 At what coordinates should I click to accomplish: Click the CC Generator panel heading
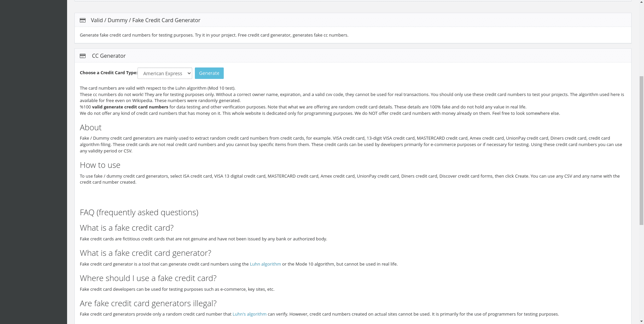[109, 56]
